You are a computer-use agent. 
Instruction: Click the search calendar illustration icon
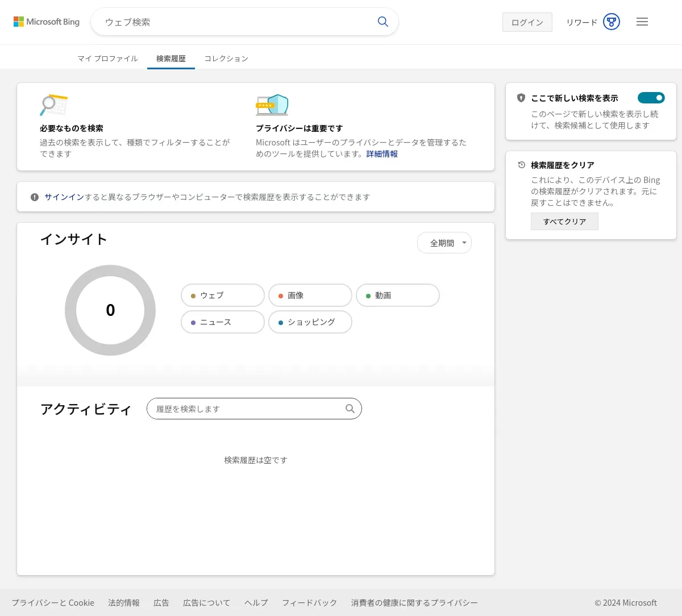pyautogui.click(x=54, y=105)
